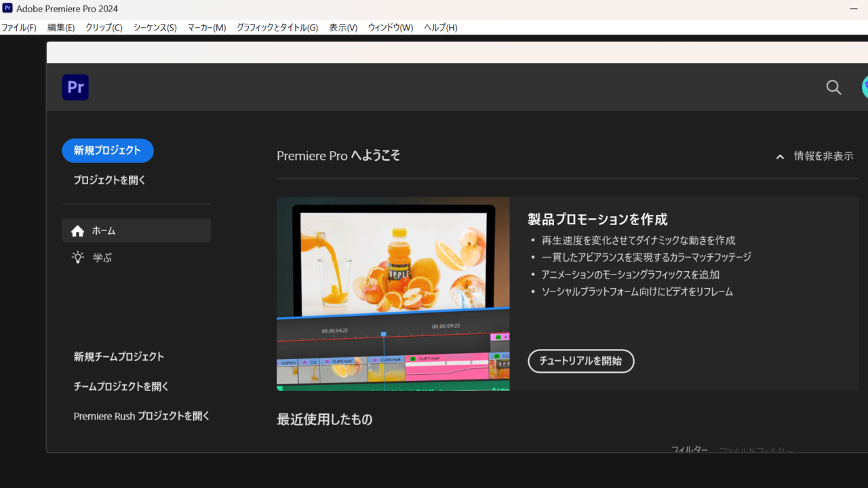Open the user account avatar

point(865,87)
